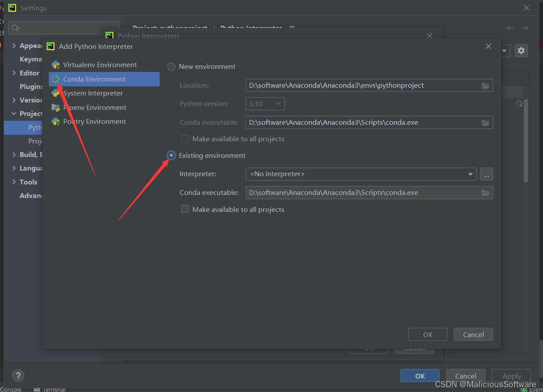Expand the Editor section in Settings
The image size is (543, 392).
click(x=14, y=73)
